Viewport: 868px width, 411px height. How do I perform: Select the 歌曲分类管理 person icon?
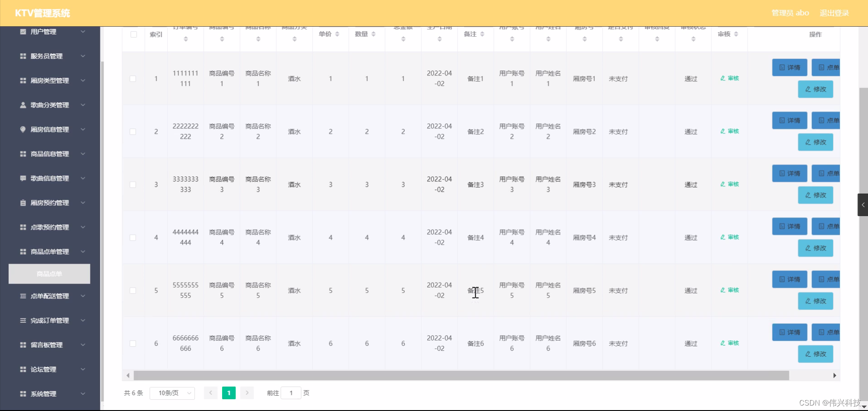(22, 105)
